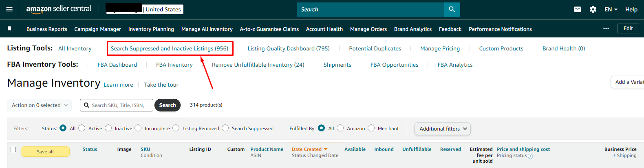Open the Action on 0 selected dropdown

pos(40,105)
